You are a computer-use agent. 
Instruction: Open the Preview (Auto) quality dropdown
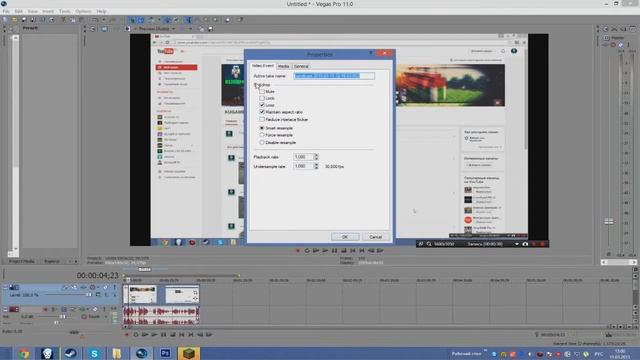point(157,29)
